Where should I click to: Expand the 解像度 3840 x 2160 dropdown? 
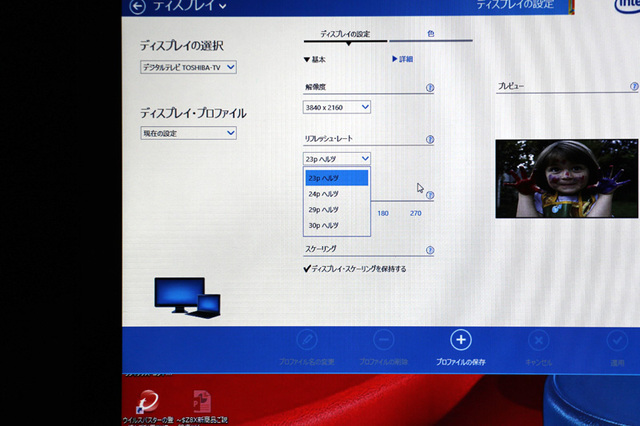(x=337, y=107)
